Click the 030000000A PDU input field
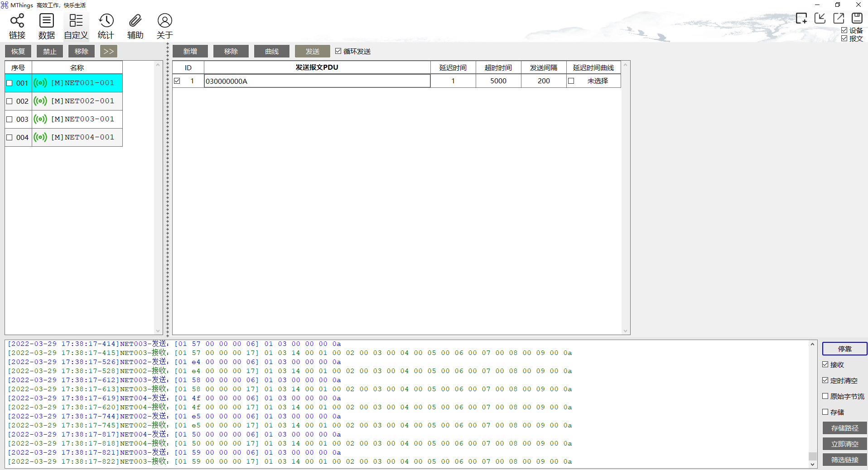The image size is (868, 470). 317,81
